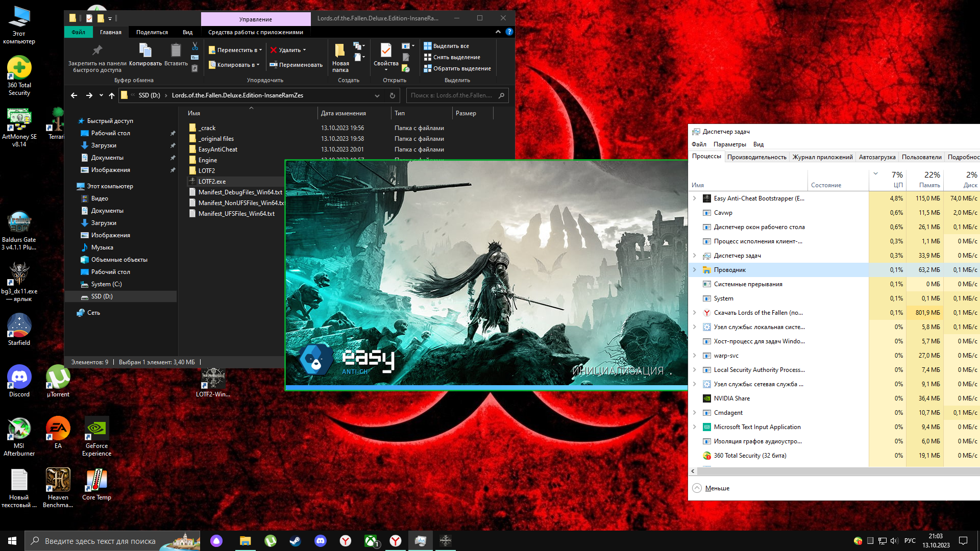Refresh the folder address bar
This screenshot has width=980, height=551.
point(392,95)
